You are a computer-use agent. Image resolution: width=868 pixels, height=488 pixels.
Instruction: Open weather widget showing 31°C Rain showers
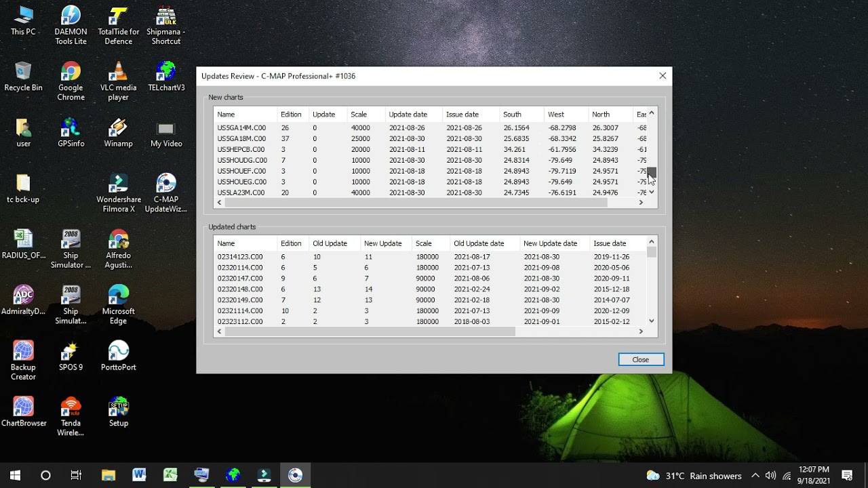[x=694, y=476]
